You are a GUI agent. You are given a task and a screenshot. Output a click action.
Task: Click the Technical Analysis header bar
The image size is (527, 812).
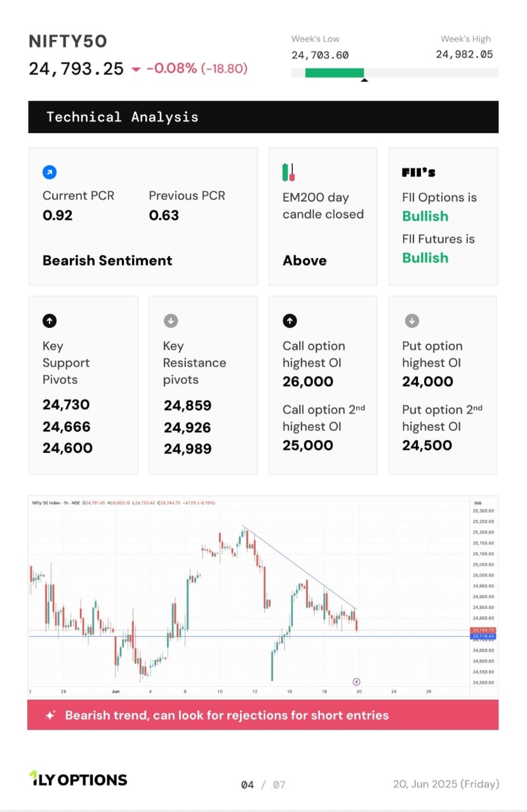(x=263, y=117)
